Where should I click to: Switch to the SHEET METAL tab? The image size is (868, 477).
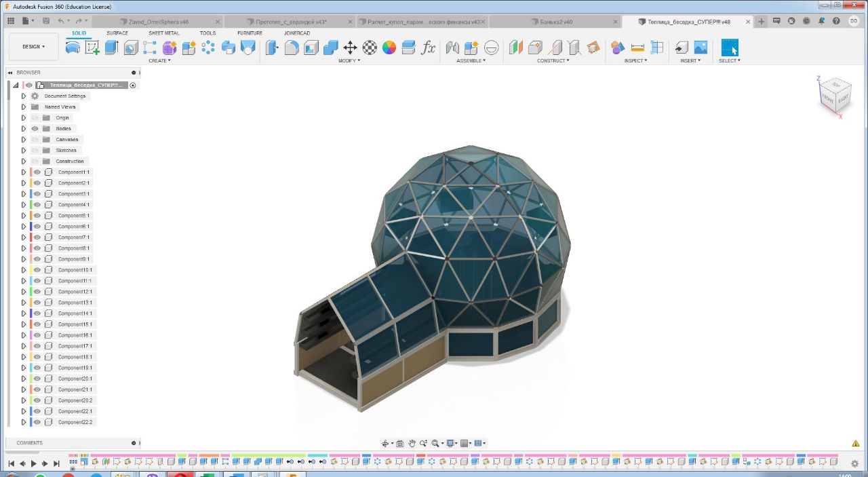pyautogui.click(x=164, y=33)
